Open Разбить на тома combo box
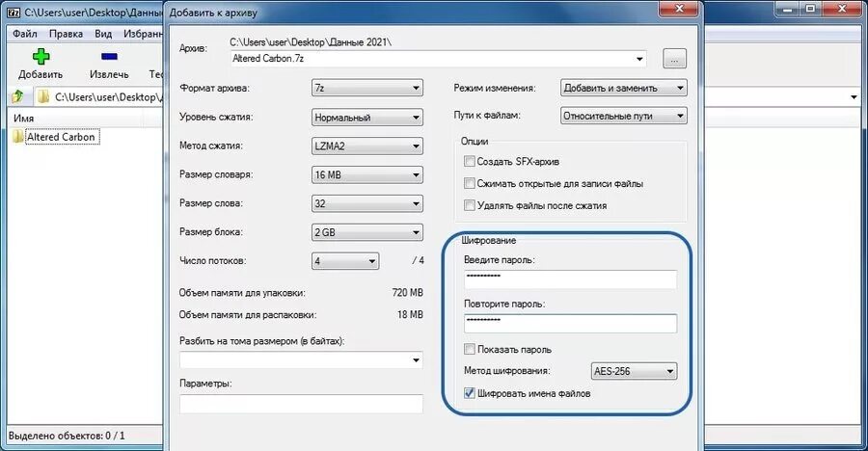 pos(301,360)
